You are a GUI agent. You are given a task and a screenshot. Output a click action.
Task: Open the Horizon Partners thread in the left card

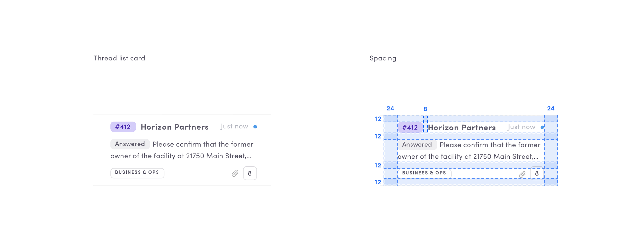pyautogui.click(x=175, y=127)
